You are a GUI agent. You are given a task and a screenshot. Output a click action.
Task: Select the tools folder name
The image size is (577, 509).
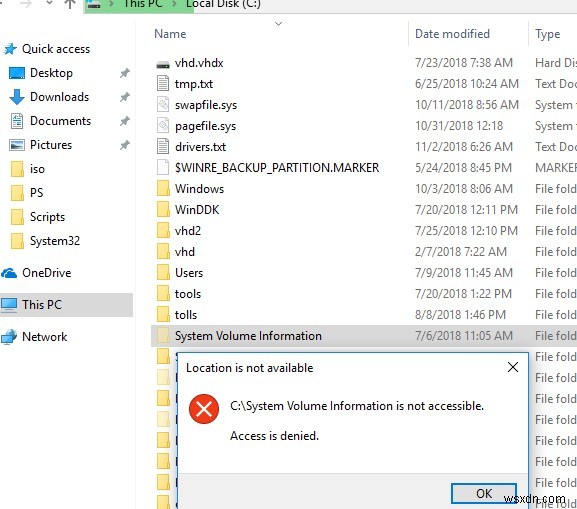coord(188,294)
